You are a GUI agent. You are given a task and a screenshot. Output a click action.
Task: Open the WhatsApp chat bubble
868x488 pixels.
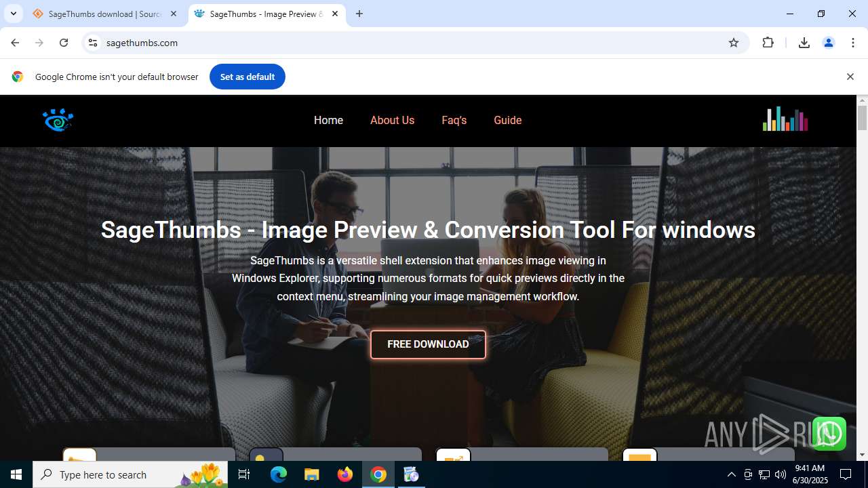pos(829,434)
